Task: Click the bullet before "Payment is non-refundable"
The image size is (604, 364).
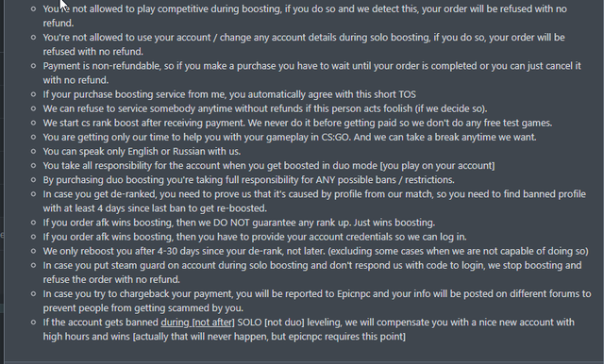Action: (34, 66)
